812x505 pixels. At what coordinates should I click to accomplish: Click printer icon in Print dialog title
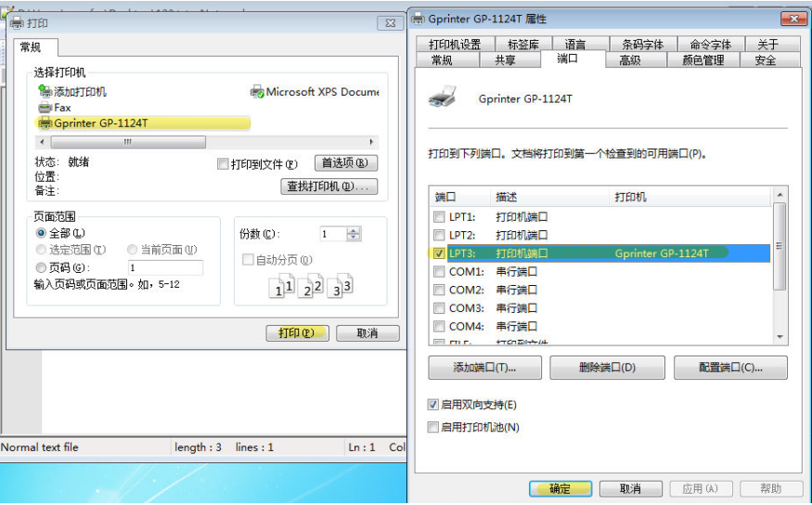[x=17, y=23]
